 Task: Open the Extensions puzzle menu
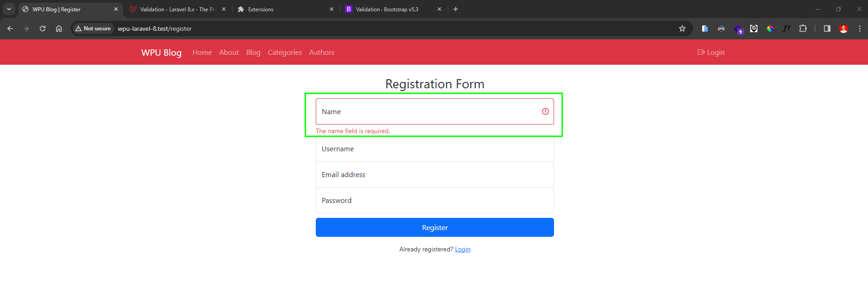pyautogui.click(x=803, y=29)
